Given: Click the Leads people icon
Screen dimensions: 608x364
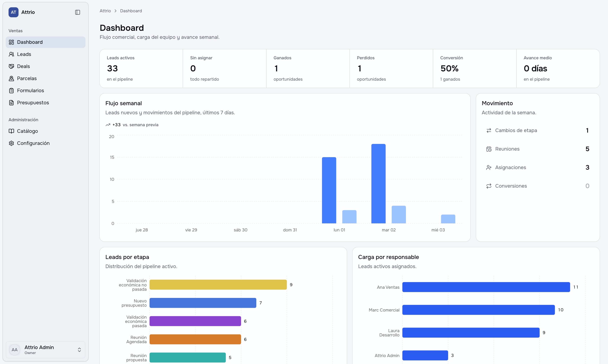Looking at the screenshot, I should tap(11, 54).
